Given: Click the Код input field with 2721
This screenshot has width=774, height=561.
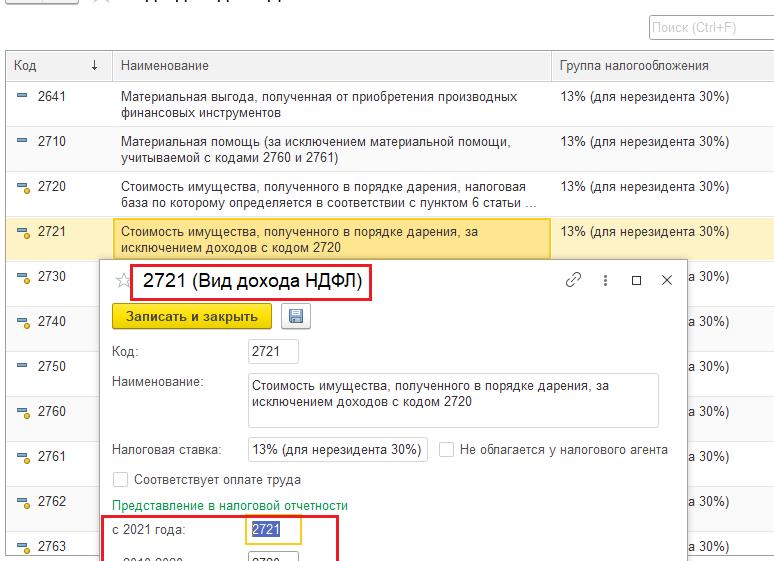Looking at the screenshot, I should 273,352.
